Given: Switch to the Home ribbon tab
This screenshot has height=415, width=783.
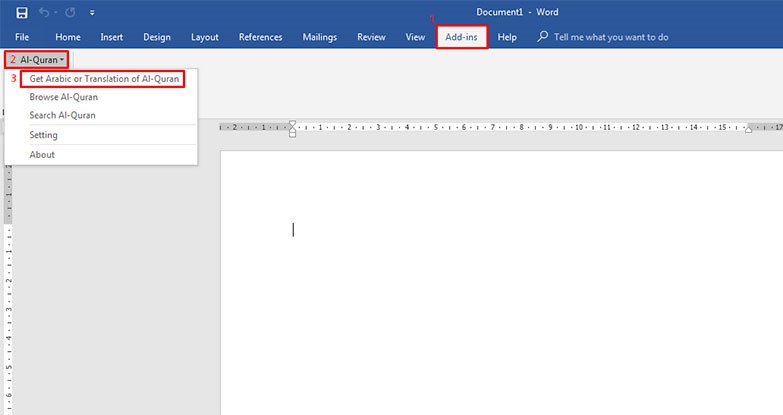Looking at the screenshot, I should tap(68, 37).
